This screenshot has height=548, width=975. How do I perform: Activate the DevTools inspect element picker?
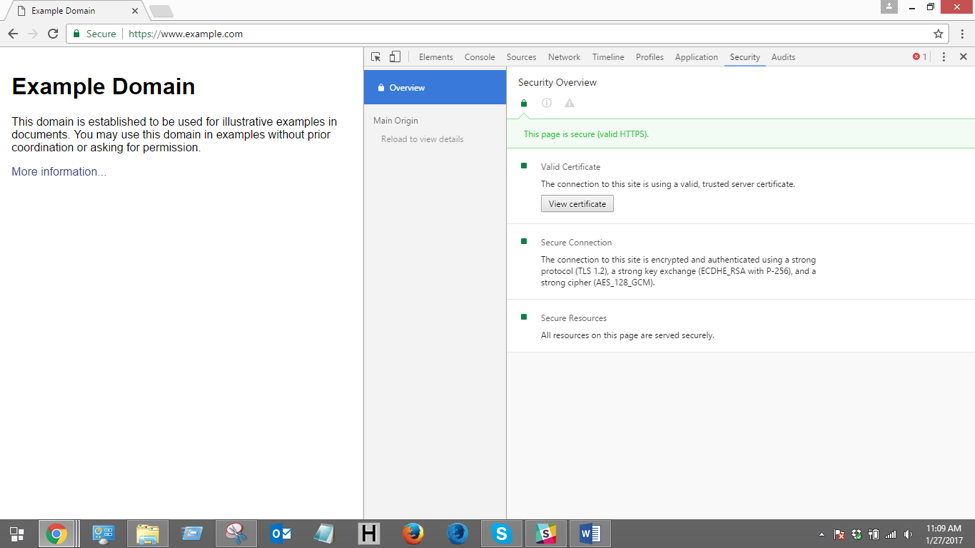[x=376, y=57]
